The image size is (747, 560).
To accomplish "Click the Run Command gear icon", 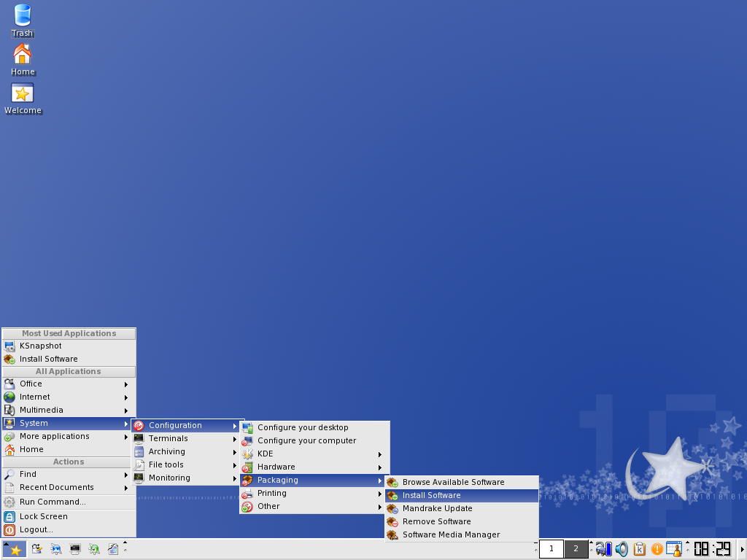I will pos(9,502).
